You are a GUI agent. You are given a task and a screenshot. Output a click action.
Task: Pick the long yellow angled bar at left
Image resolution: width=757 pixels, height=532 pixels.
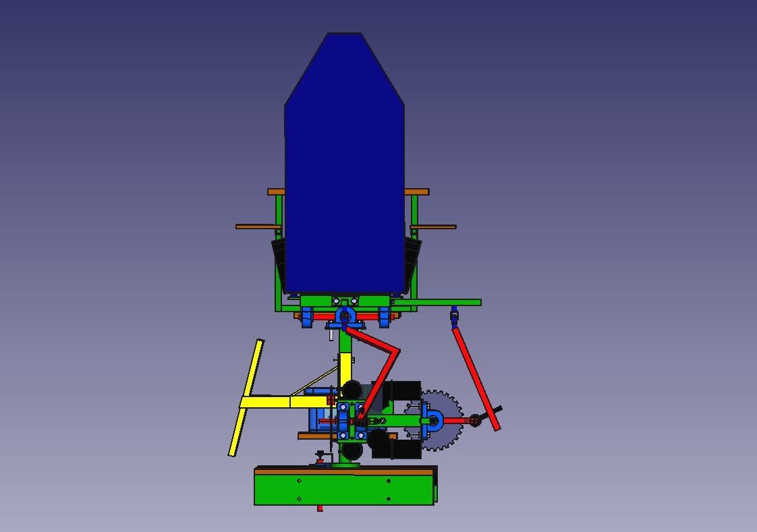point(246,398)
